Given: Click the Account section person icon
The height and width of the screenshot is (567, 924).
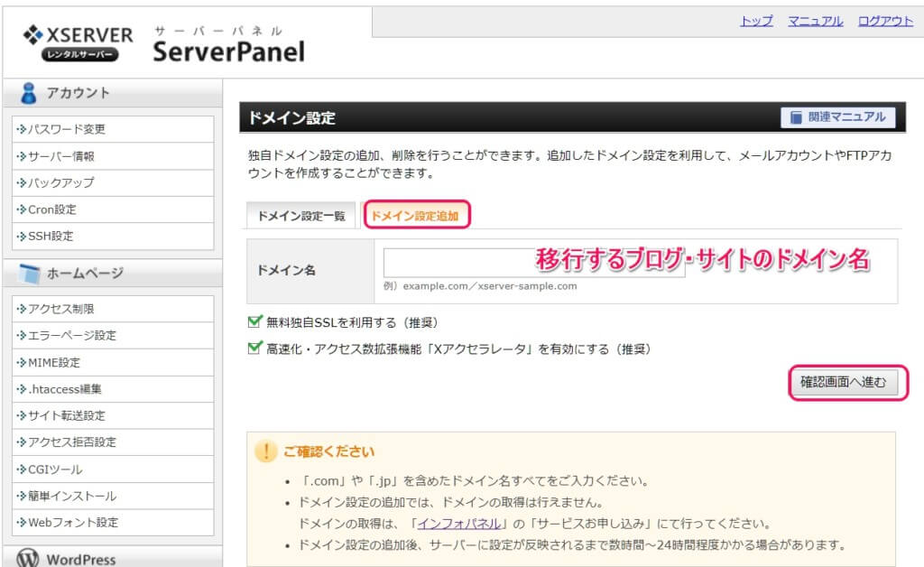Looking at the screenshot, I should 29,93.
